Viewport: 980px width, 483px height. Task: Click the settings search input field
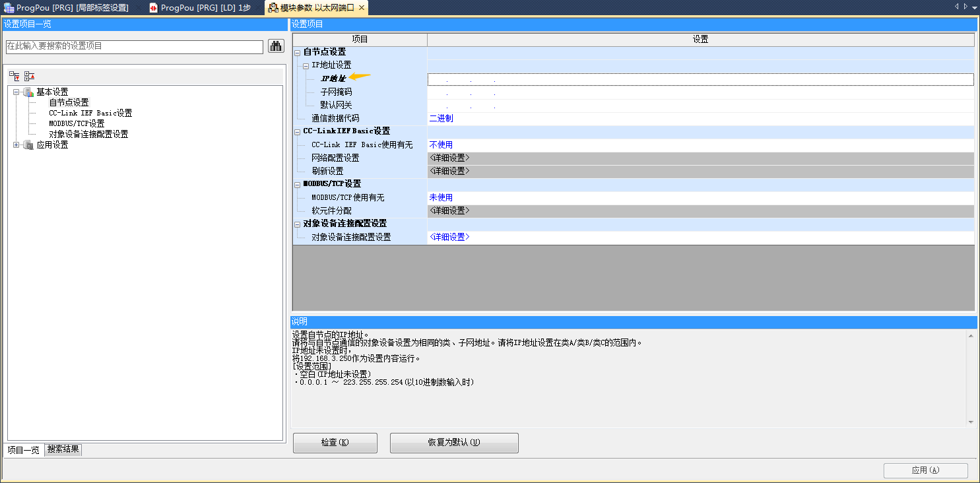pos(134,46)
